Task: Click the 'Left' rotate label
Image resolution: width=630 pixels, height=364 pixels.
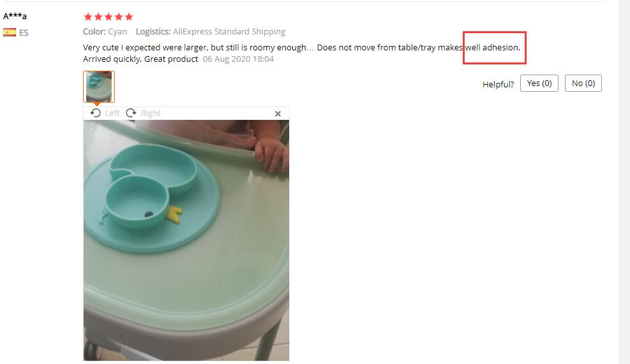Action: pos(112,113)
